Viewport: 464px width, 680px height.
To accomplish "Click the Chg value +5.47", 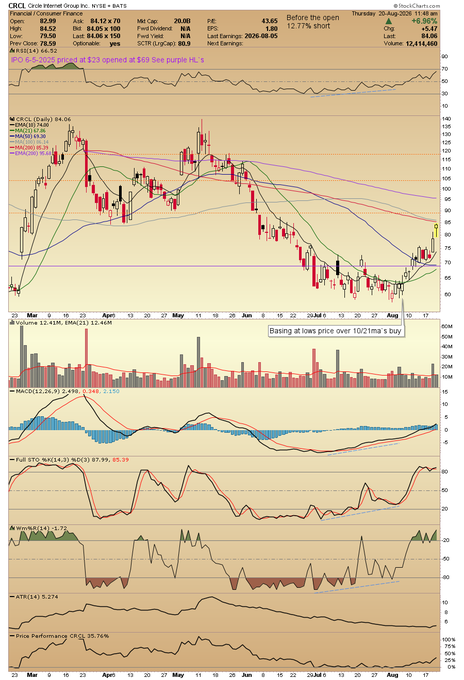I will pyautogui.click(x=429, y=29).
